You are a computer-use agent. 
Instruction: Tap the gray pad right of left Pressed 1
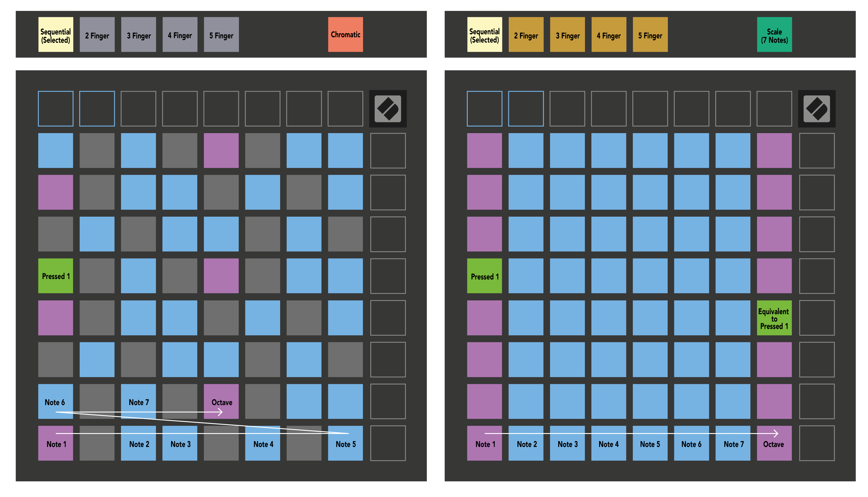point(97,276)
